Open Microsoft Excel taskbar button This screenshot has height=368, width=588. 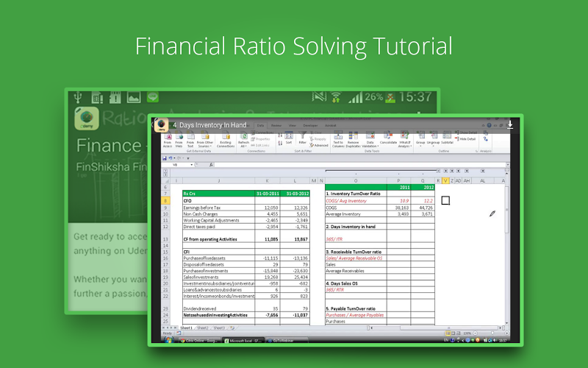pyautogui.click(x=243, y=341)
